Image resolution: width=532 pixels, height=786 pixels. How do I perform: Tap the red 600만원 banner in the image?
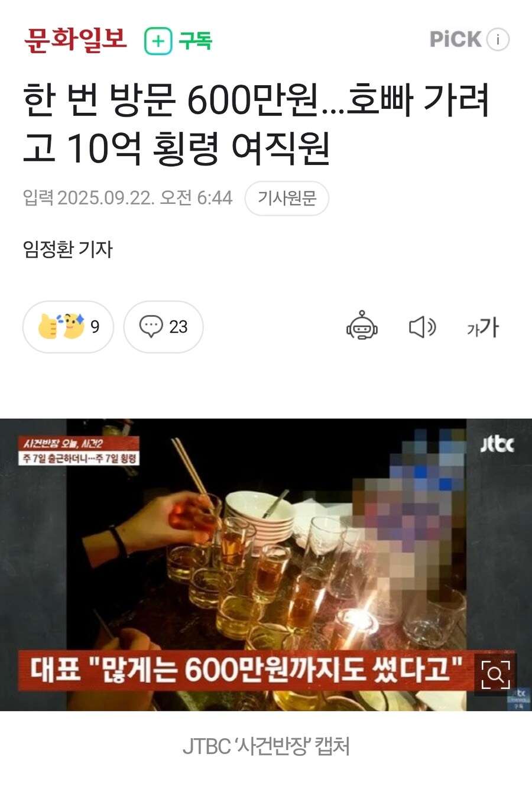246,670
